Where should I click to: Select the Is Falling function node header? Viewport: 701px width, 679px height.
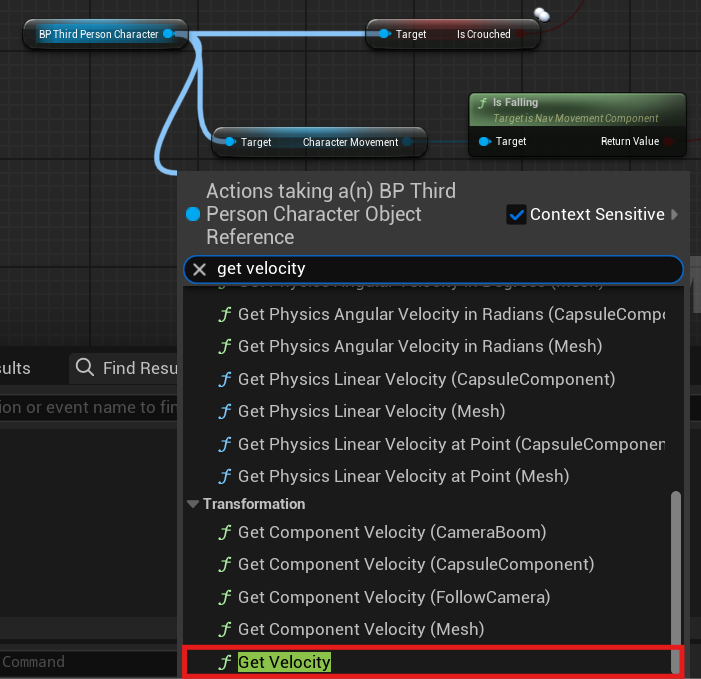[x=577, y=110]
